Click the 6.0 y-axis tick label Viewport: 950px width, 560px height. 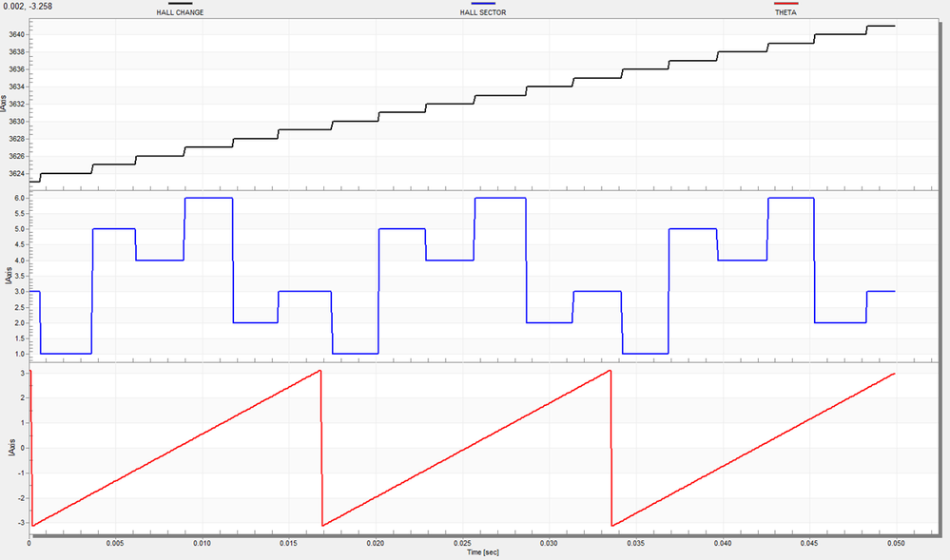click(19, 198)
